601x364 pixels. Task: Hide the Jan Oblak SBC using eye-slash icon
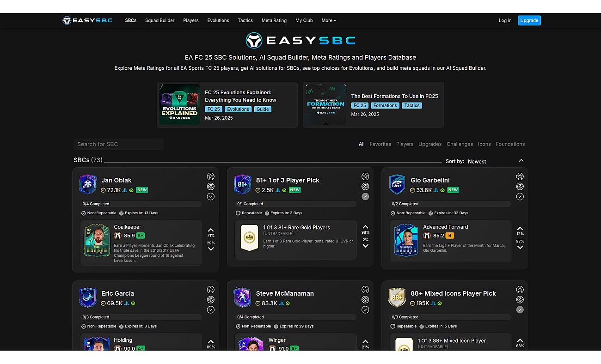coord(211,187)
